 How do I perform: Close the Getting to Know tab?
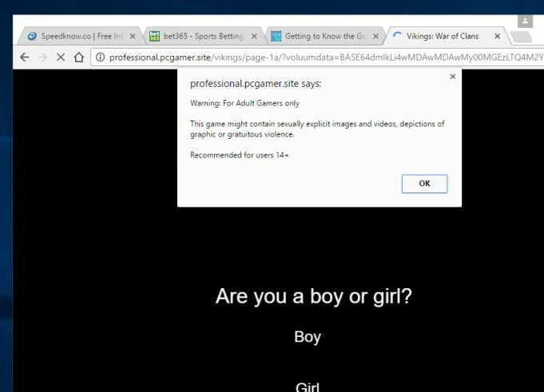pos(375,36)
